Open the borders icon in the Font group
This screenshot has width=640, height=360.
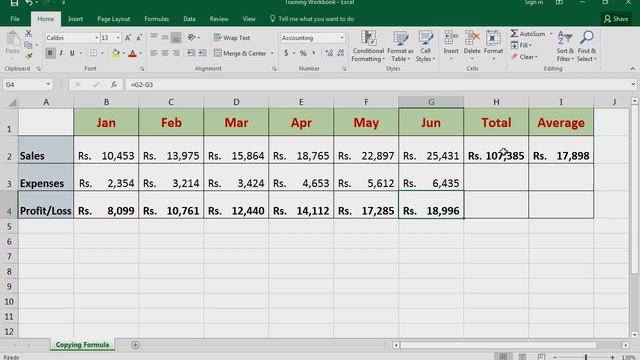click(x=93, y=53)
